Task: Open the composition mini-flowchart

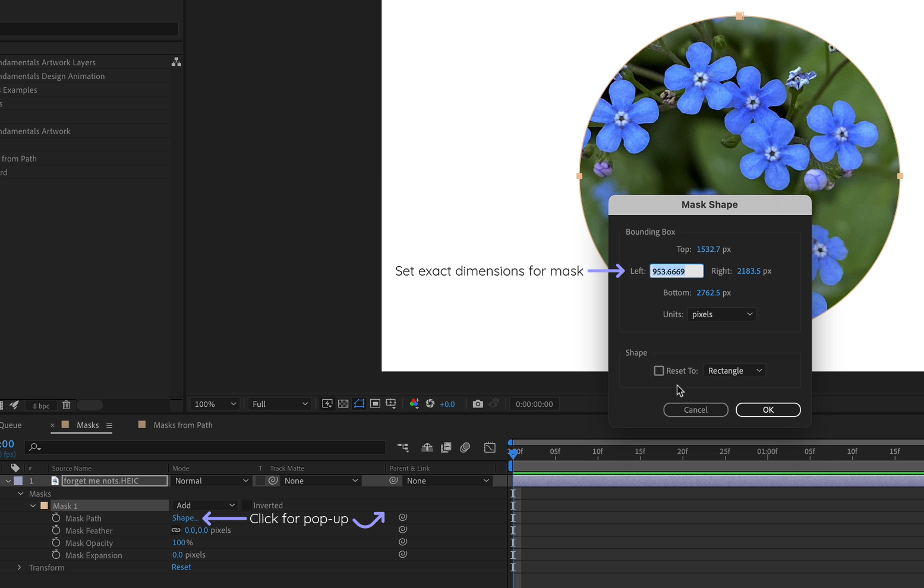Action: [x=403, y=447]
